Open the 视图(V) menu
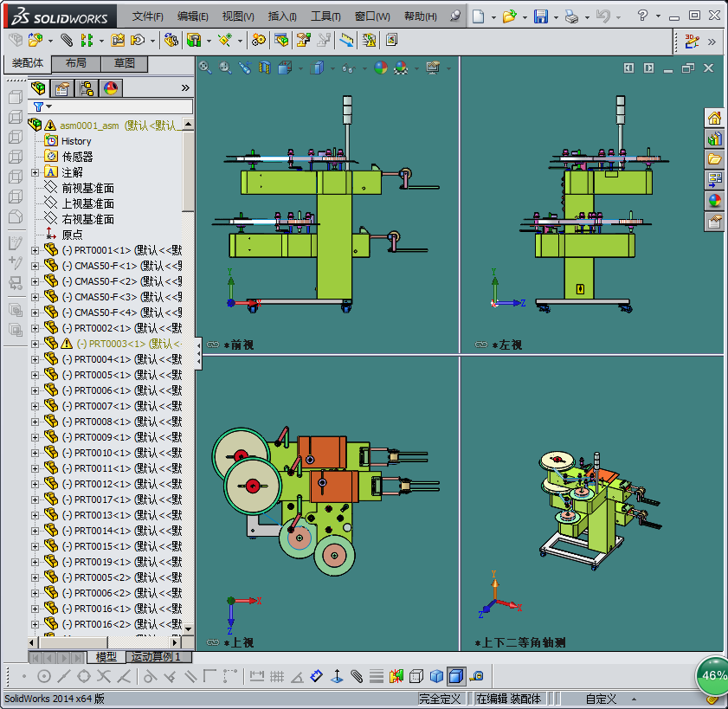 (238, 16)
